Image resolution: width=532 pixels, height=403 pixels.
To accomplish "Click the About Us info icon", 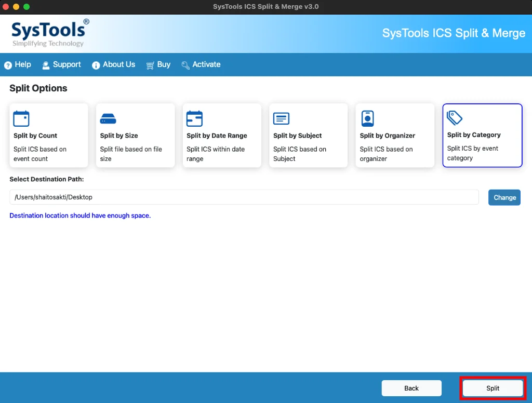I will (x=96, y=65).
